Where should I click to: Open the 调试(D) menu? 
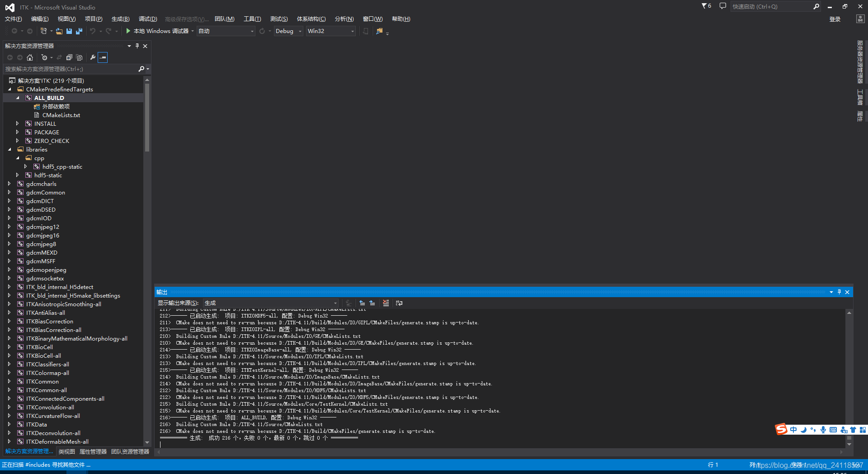148,19
